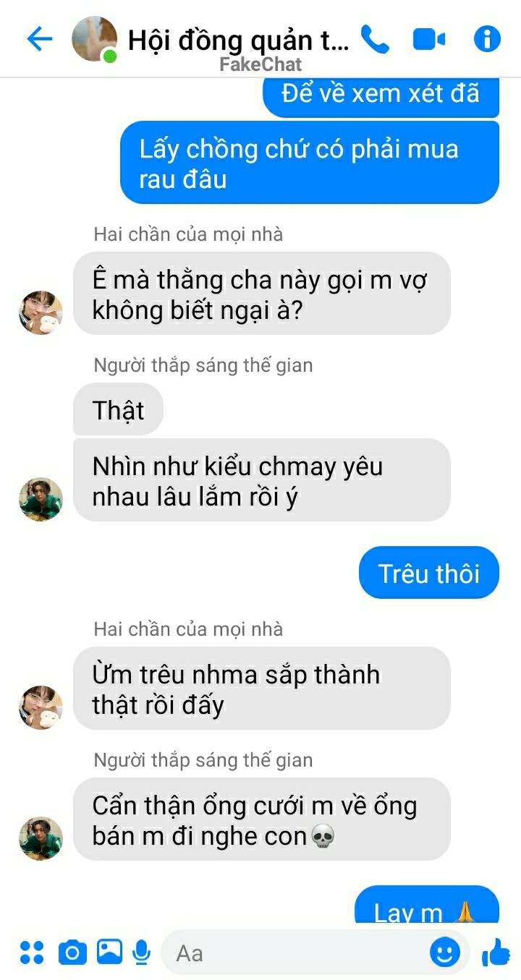Open the conversation info icon
Viewport: 521px width, 980px height.
click(487, 39)
